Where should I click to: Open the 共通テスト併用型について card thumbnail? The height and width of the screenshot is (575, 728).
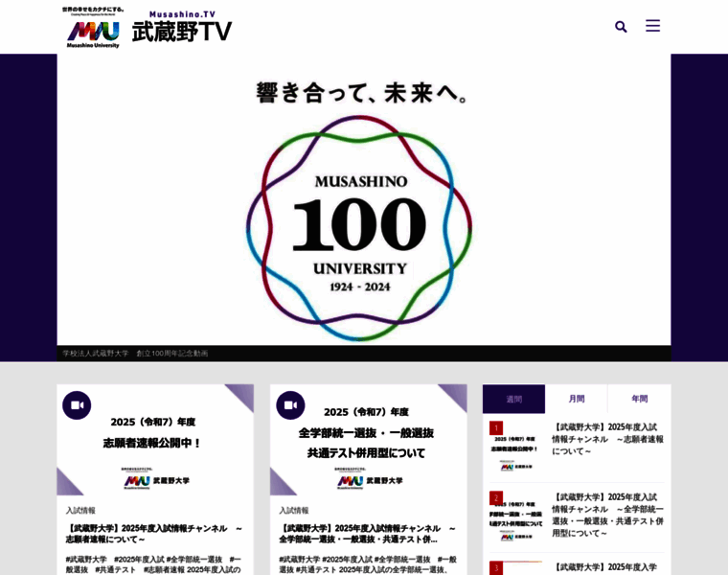[x=368, y=440]
